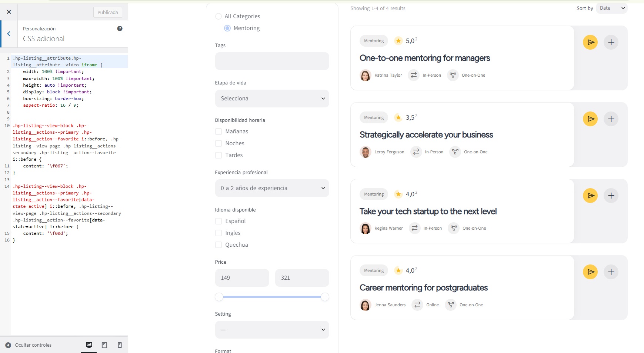Check the Mañanas availability checkbox

click(x=218, y=131)
